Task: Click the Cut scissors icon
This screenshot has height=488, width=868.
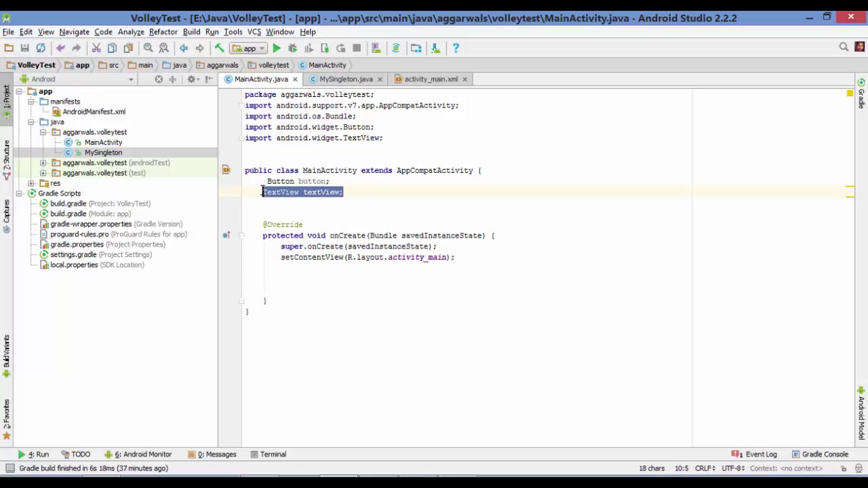Action: click(96, 48)
